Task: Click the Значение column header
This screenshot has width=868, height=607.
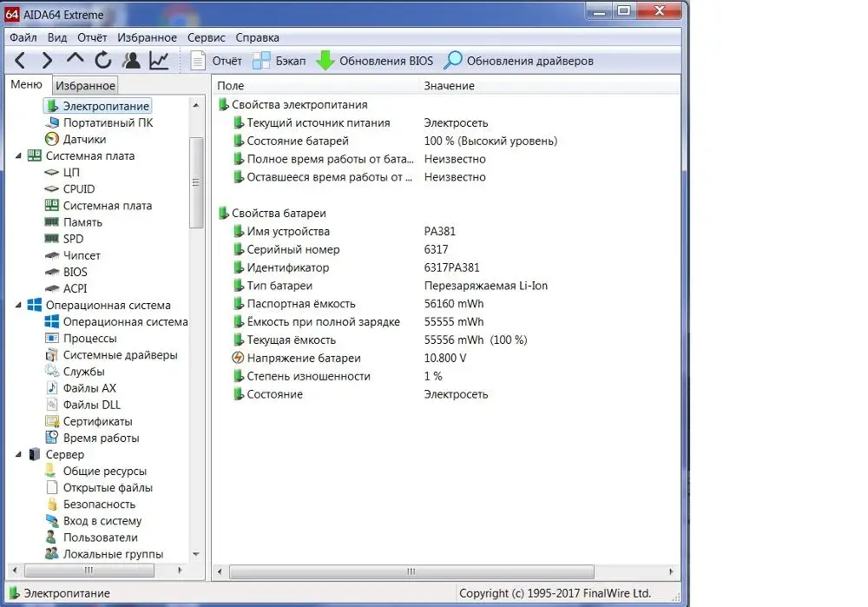Action: 549,86
